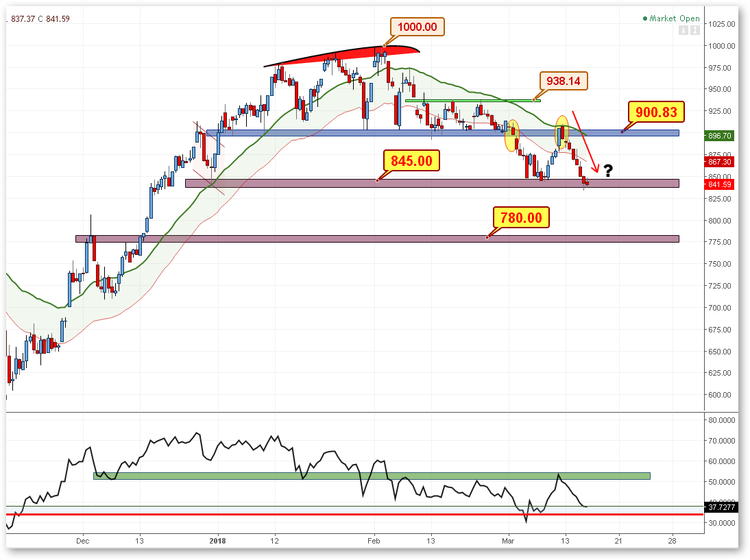750x560 pixels.
Task: Click the 938.14 price callout label
Action: [564, 81]
